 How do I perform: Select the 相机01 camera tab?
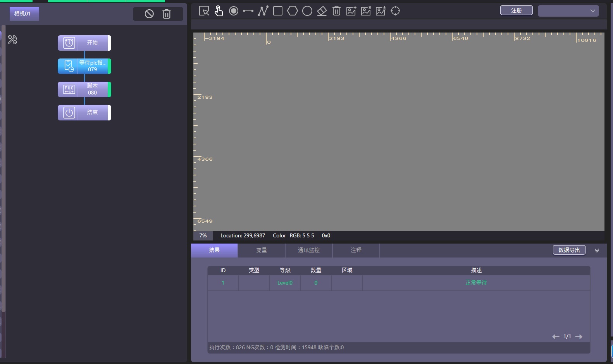[24, 14]
